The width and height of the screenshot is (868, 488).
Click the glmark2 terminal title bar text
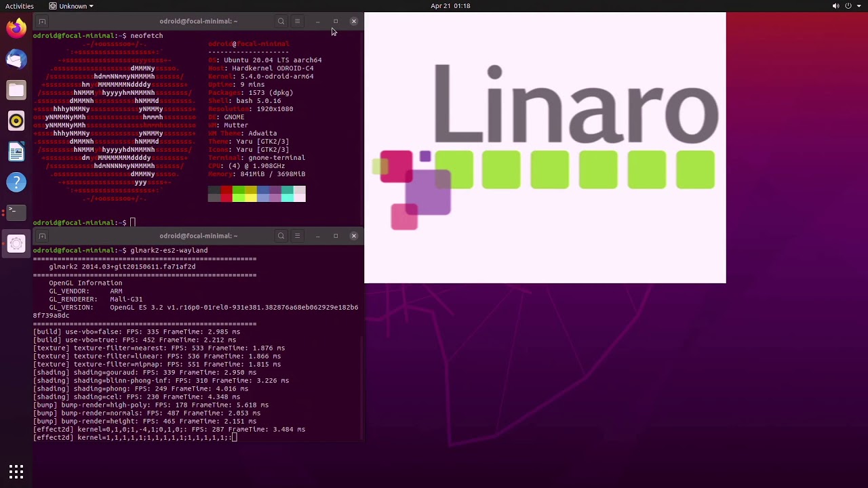point(198,236)
